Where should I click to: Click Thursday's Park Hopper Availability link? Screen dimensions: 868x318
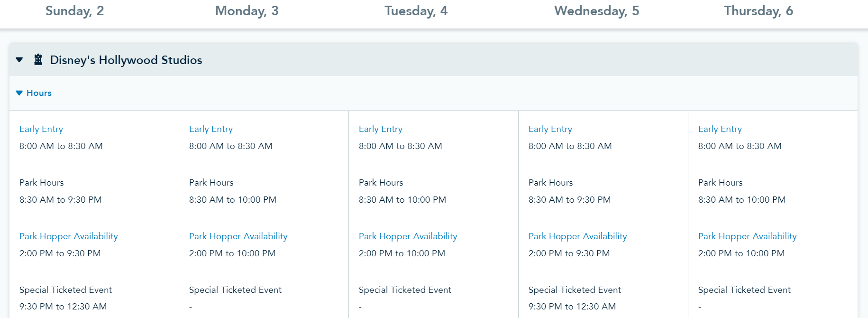[x=748, y=236]
